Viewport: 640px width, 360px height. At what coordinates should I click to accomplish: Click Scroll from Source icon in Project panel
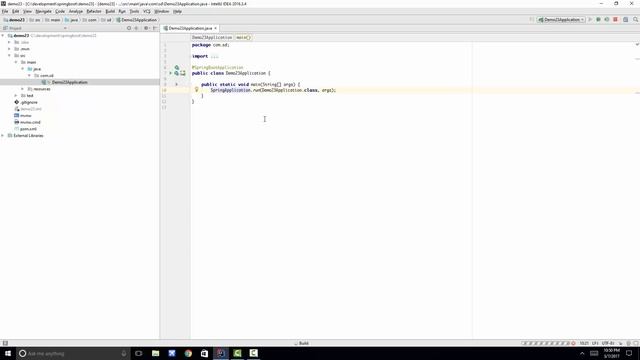click(129, 28)
